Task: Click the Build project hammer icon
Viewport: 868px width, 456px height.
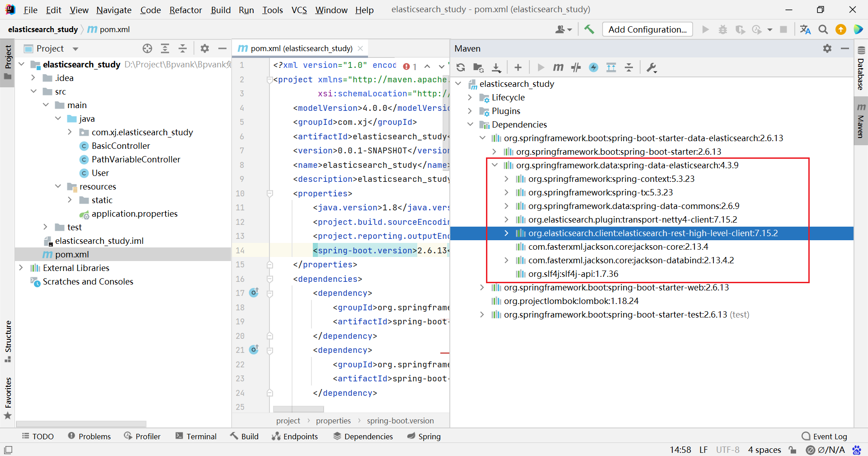Action: [x=589, y=29]
